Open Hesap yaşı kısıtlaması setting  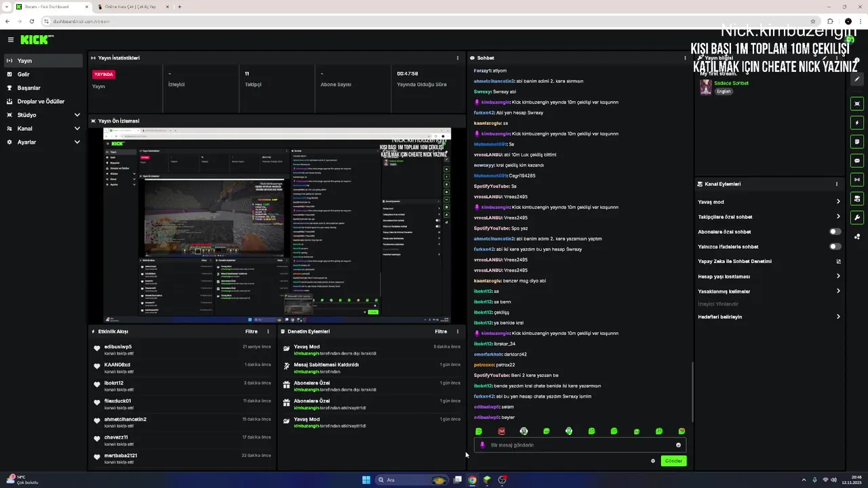[769, 277]
